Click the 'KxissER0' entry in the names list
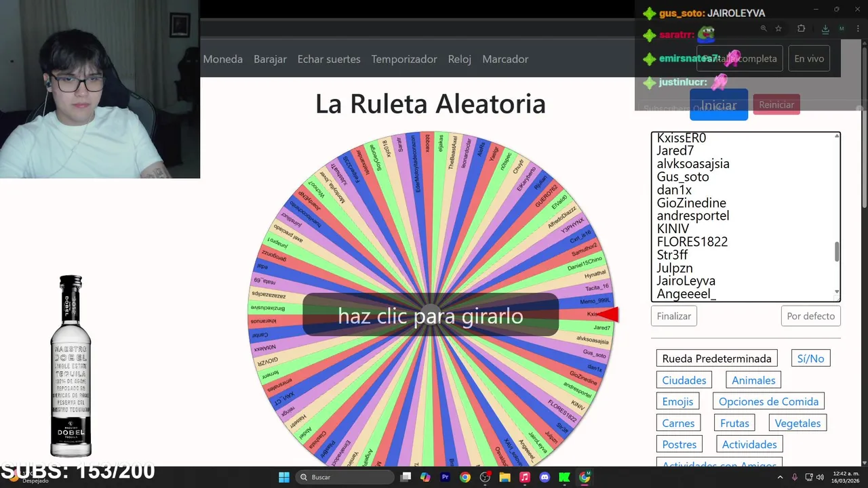Screen dimensions: 868x488 pyautogui.click(x=682, y=138)
